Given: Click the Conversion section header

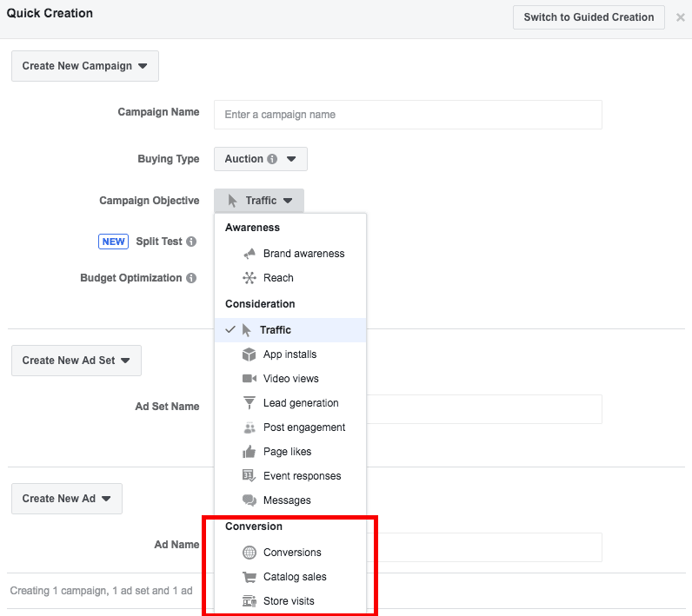Looking at the screenshot, I should pyautogui.click(x=254, y=527).
